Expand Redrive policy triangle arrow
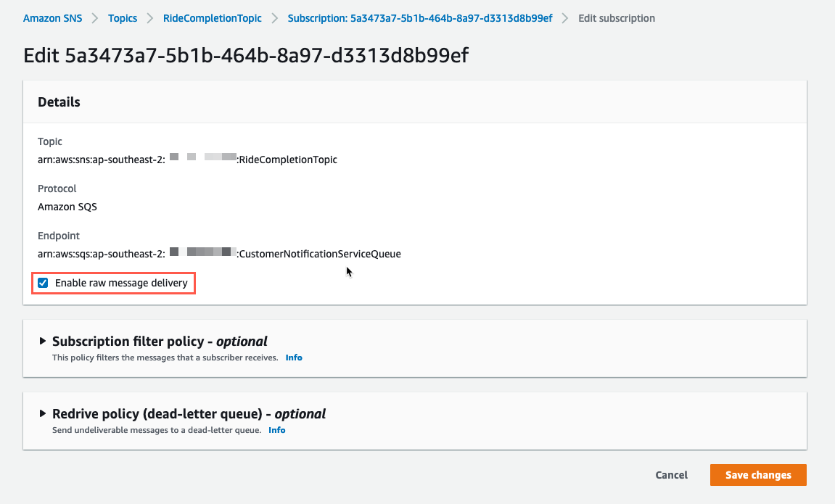The height and width of the screenshot is (504, 835). (43, 413)
